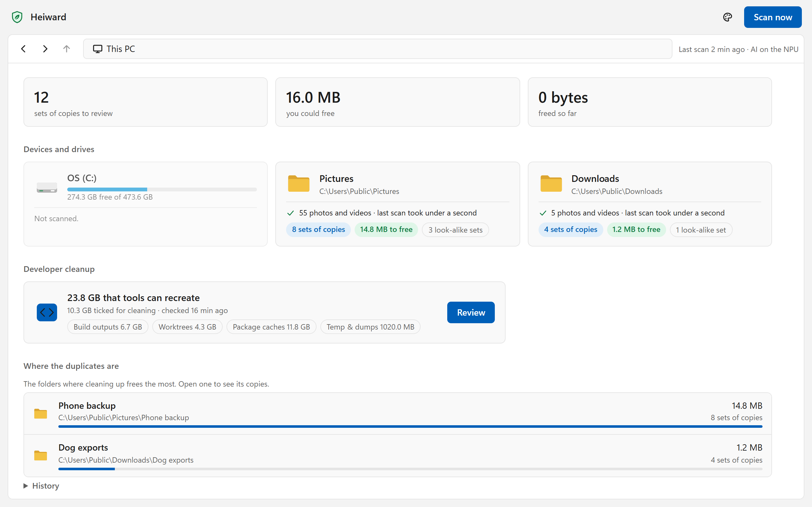This screenshot has width=812, height=507.
Task: Go back with the left arrow
Action: pos(23,49)
